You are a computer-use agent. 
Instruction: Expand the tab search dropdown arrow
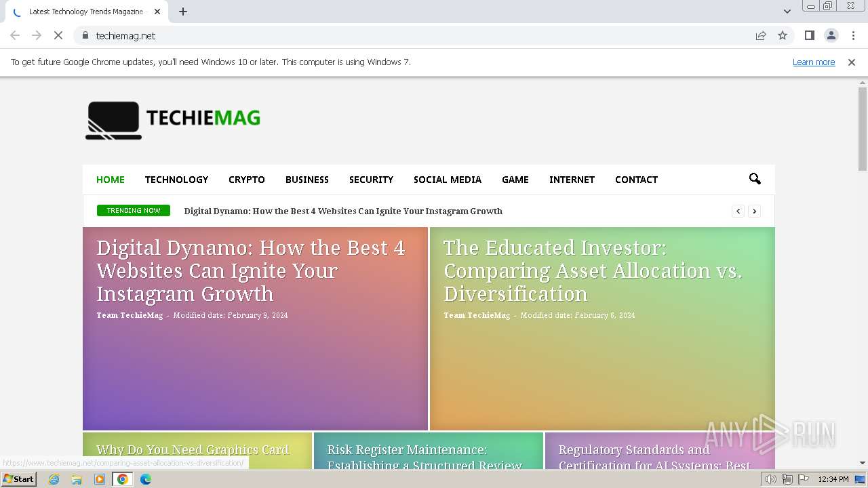tap(787, 12)
